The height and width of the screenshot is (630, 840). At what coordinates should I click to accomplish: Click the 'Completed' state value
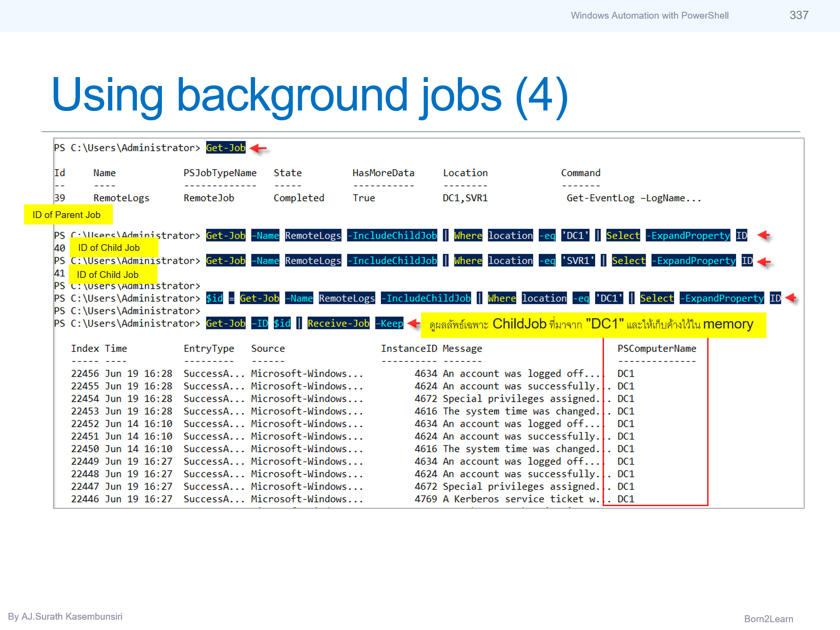299,198
